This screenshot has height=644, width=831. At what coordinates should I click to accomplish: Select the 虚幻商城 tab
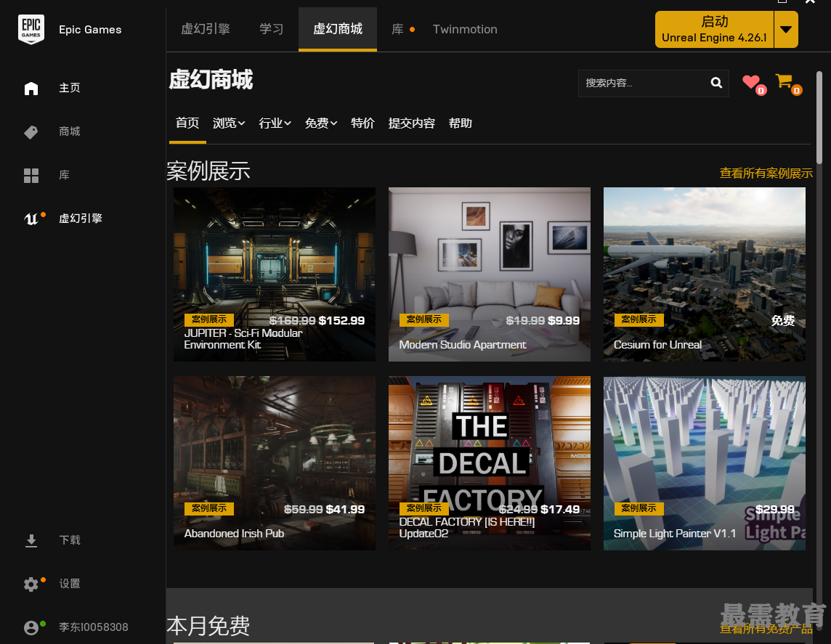(338, 29)
